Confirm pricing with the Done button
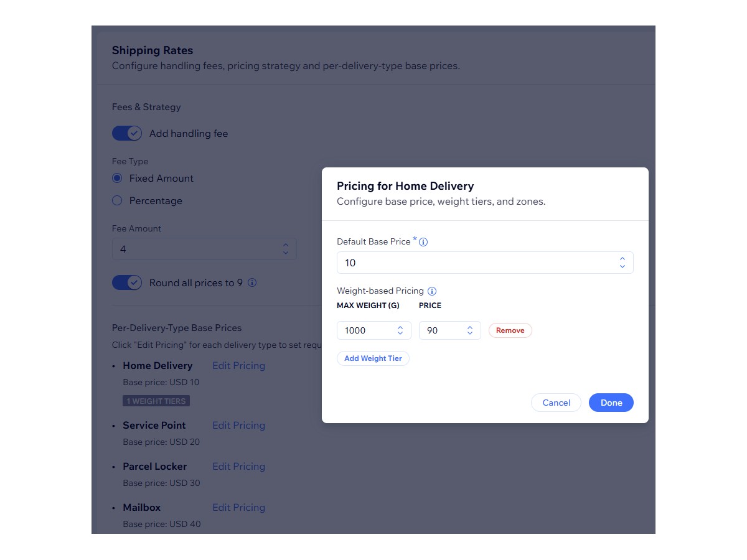This screenshot has width=747, height=560. pyautogui.click(x=611, y=403)
